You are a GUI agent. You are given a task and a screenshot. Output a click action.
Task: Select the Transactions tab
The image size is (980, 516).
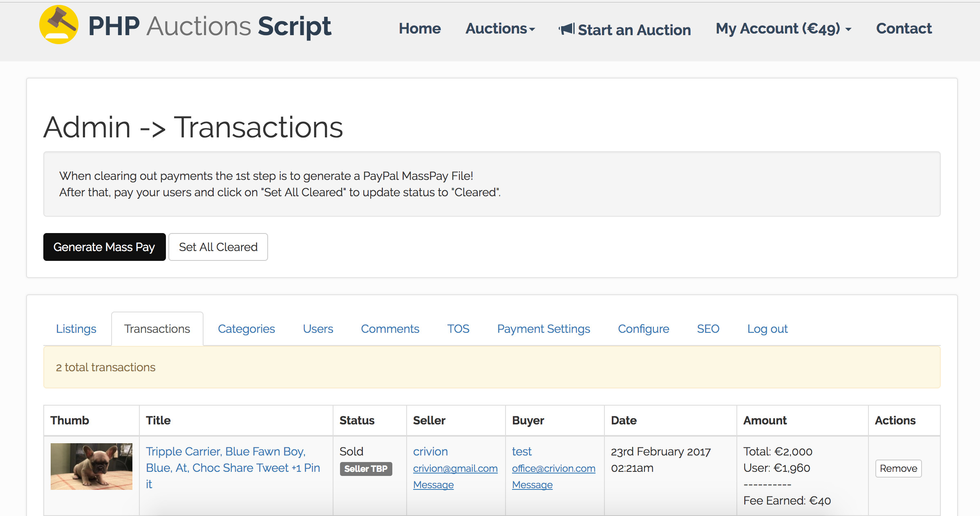(157, 329)
